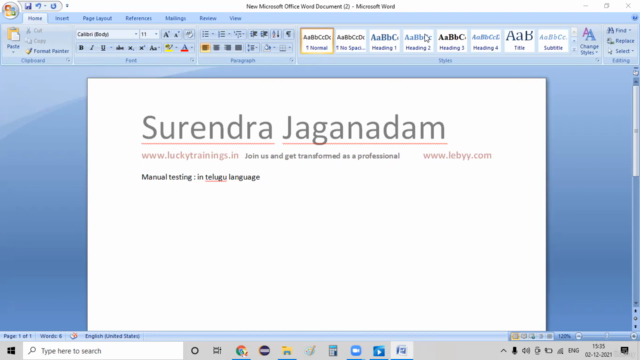Screen dimensions: 640x360
Task: Apply the Heading 1 style
Action: (x=384, y=41)
